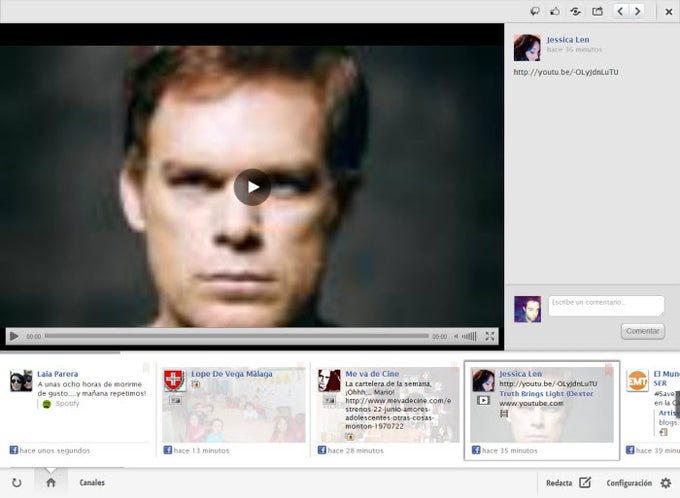Viewport: 680px width, 498px height.
Task: Click the youtu.be link text in side panel
Action: click(x=566, y=72)
